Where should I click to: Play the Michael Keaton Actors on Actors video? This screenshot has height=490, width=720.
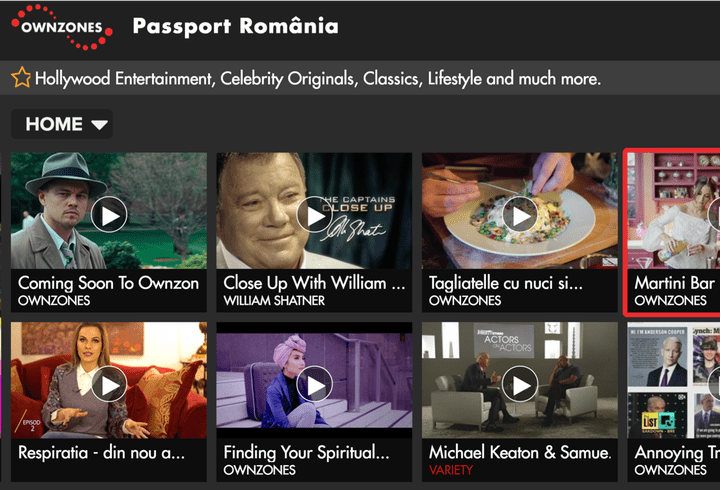click(x=520, y=384)
